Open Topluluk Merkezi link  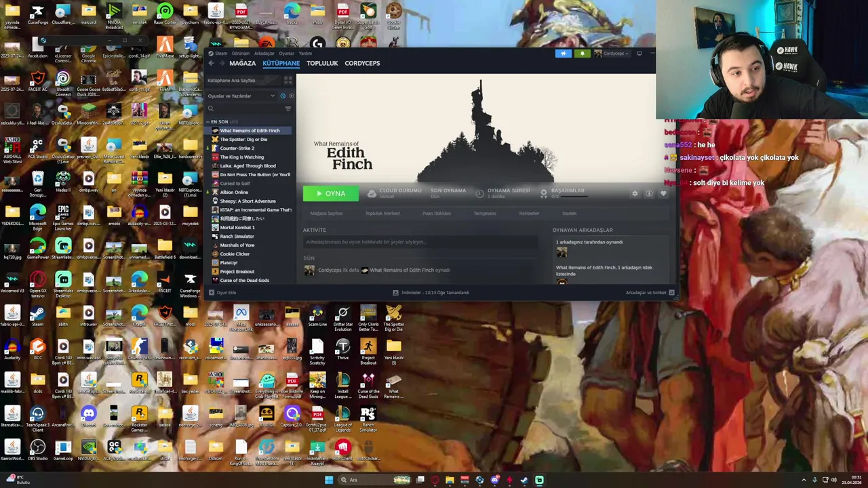(382, 213)
